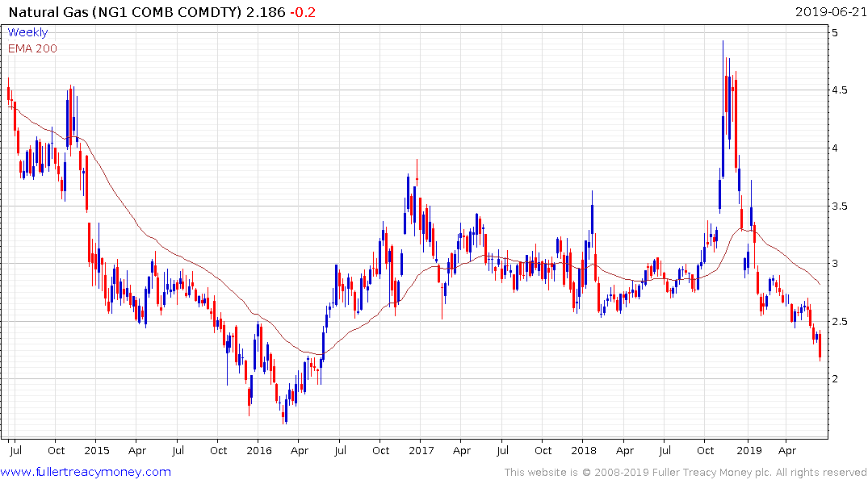Screen dimensions: 868x484
Task: Click the 2.5 price axis label
Action: (x=841, y=322)
